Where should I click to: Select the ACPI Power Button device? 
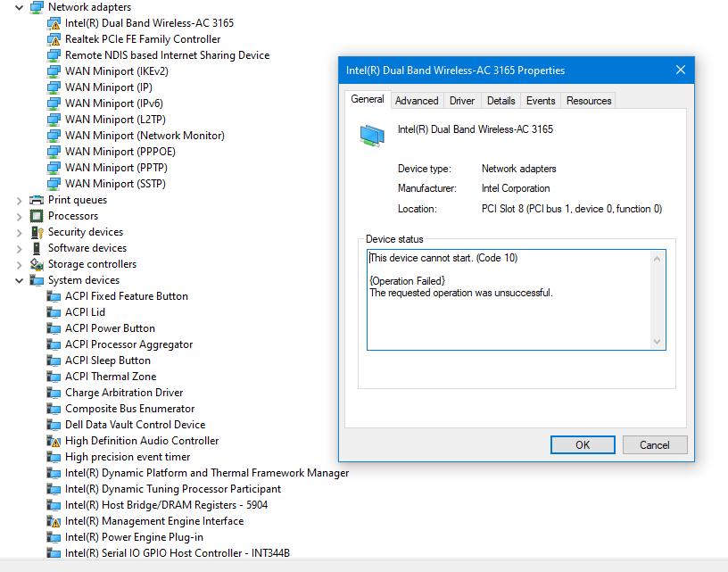click(x=110, y=328)
